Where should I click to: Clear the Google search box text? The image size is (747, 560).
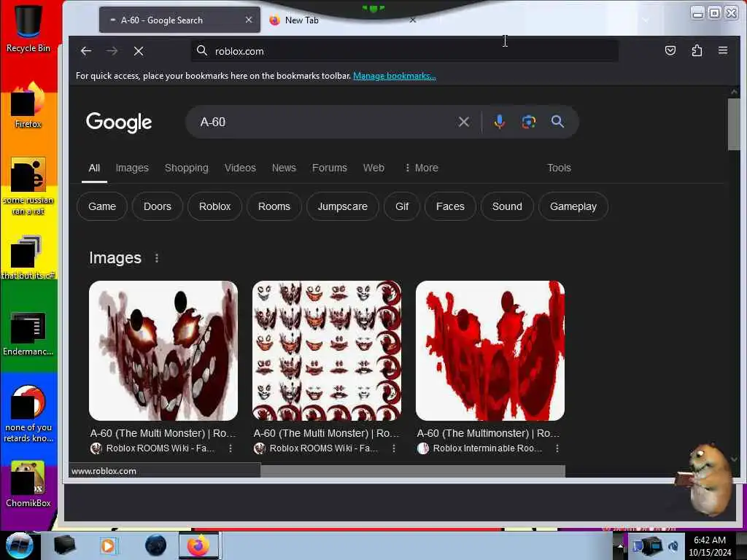pyautogui.click(x=463, y=122)
